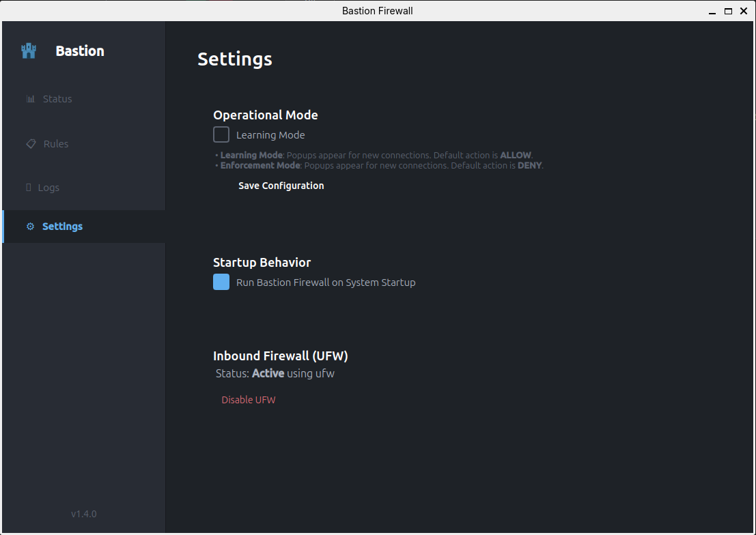This screenshot has width=756, height=535.
Task: Minimize the Bastion Firewall window
Action: pos(712,11)
